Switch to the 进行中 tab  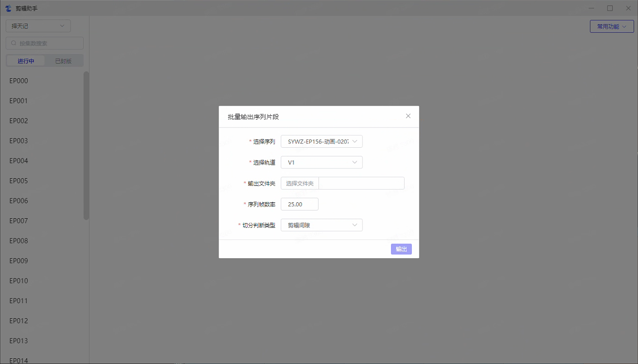point(26,61)
